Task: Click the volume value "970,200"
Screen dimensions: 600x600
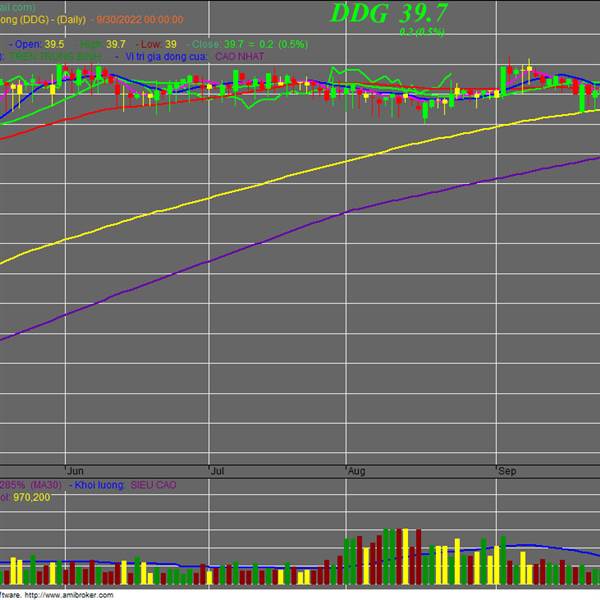Action: pos(31,497)
